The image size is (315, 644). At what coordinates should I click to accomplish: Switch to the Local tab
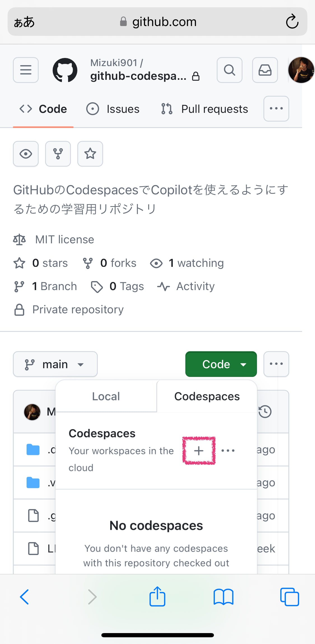(106, 396)
